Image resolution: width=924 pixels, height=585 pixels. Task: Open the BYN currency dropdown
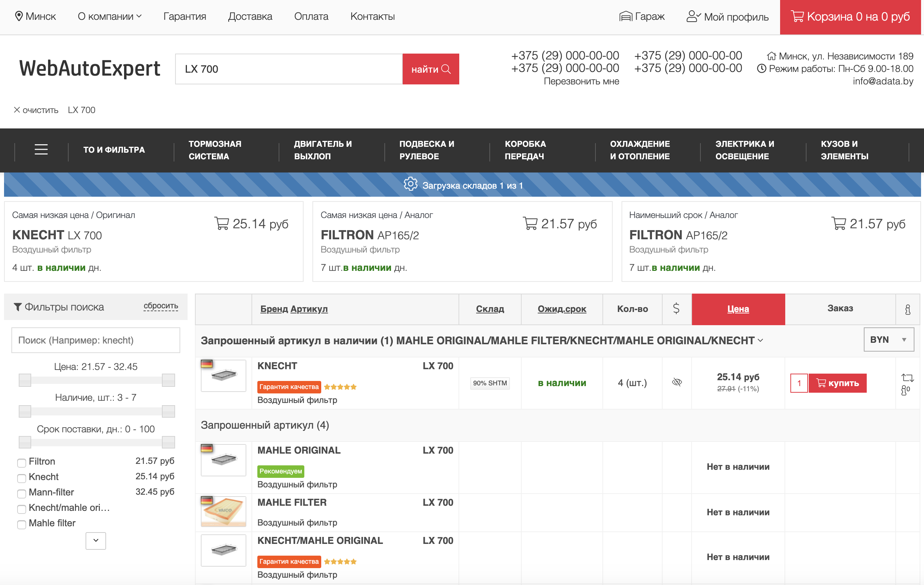(888, 339)
